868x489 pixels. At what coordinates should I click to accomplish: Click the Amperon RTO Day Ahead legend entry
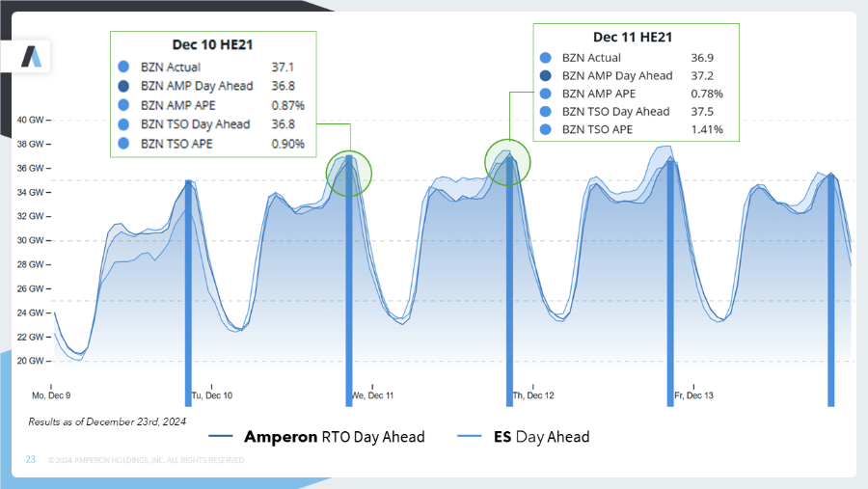[316, 437]
